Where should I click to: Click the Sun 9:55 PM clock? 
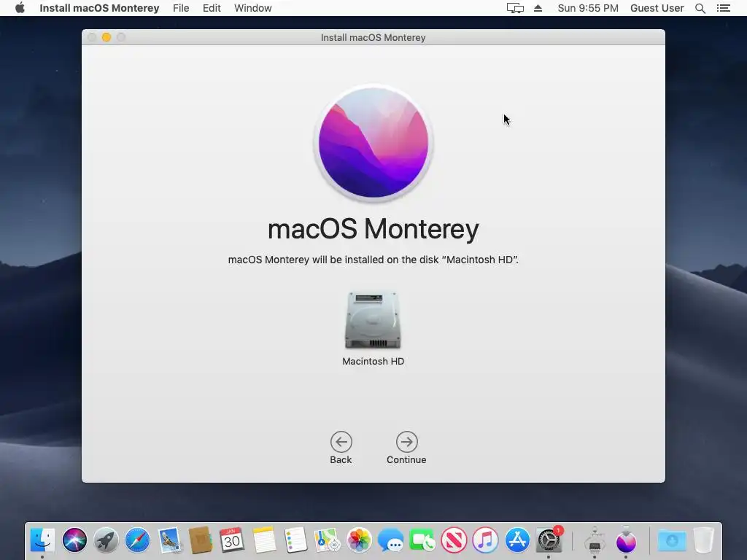[588, 8]
